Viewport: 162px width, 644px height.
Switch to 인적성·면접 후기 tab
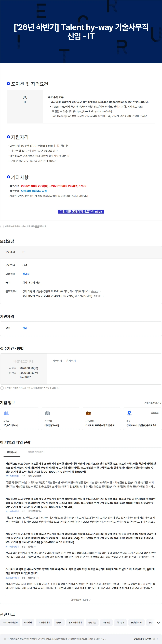(x=36, y=452)
